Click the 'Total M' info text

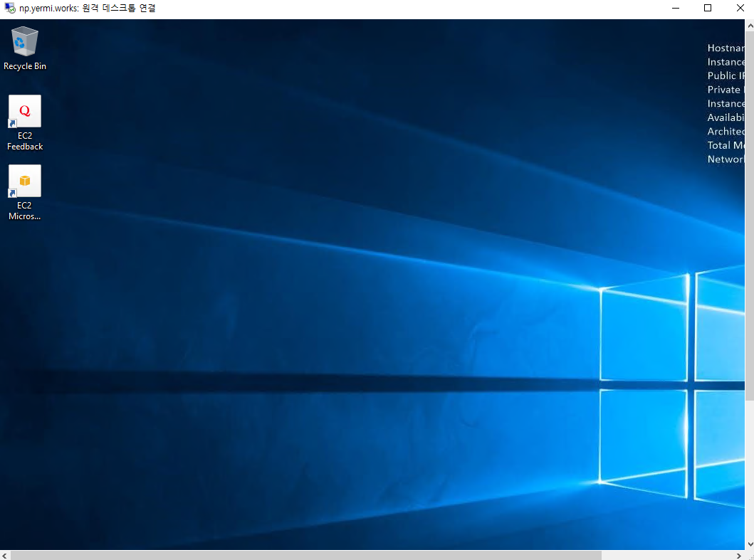pos(726,145)
